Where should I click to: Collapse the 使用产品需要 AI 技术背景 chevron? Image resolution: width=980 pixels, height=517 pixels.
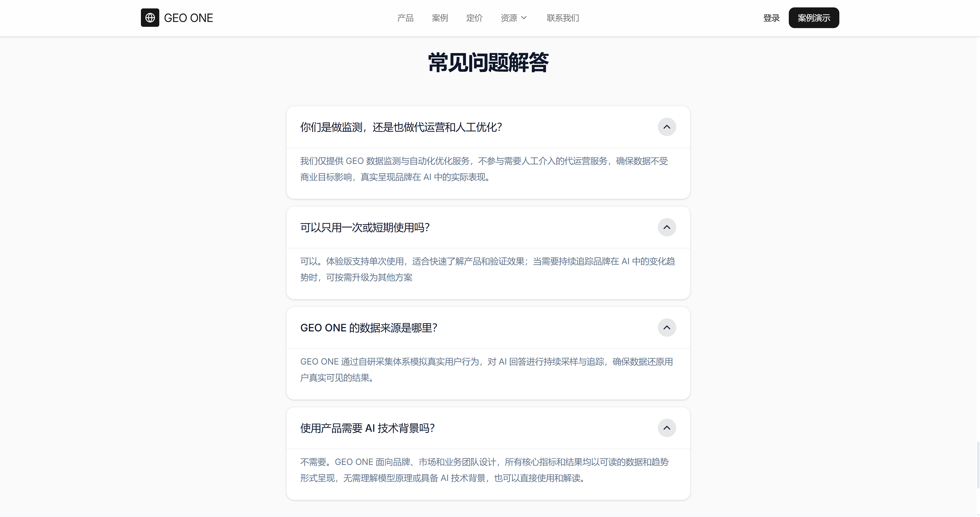click(x=667, y=428)
